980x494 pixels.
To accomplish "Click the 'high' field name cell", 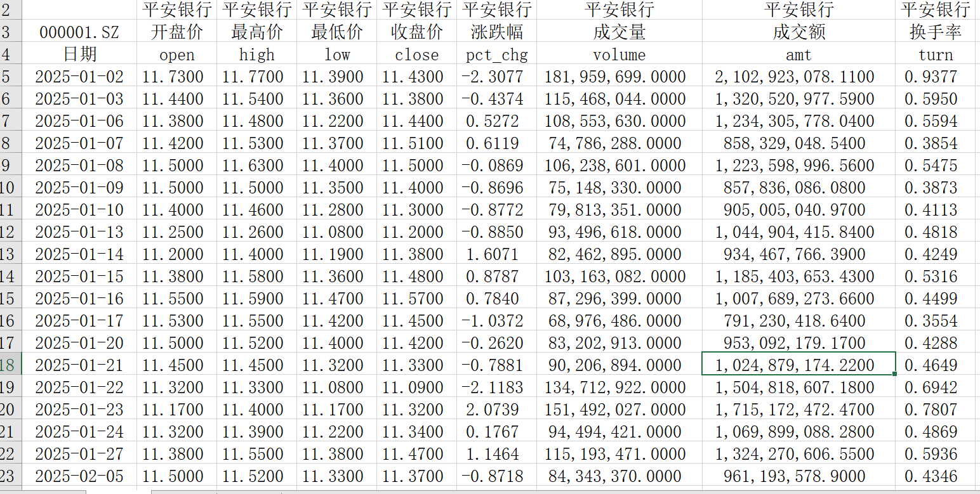I will click(x=256, y=54).
